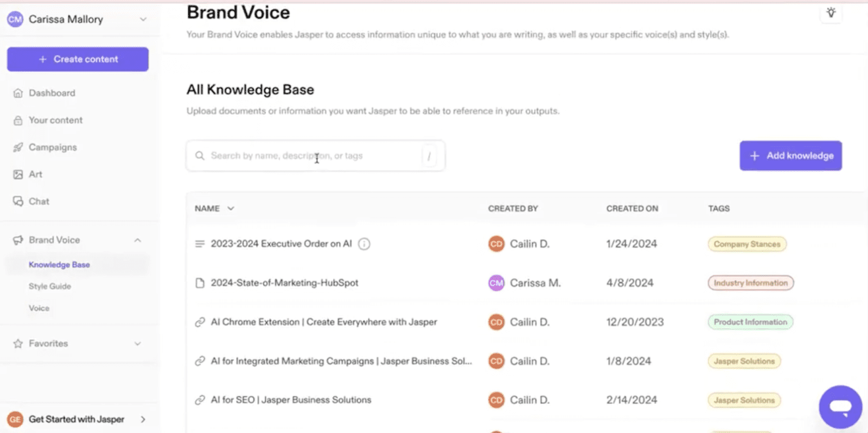This screenshot has width=868, height=433.
Task: Click the Favorites star icon
Action: pyautogui.click(x=18, y=344)
